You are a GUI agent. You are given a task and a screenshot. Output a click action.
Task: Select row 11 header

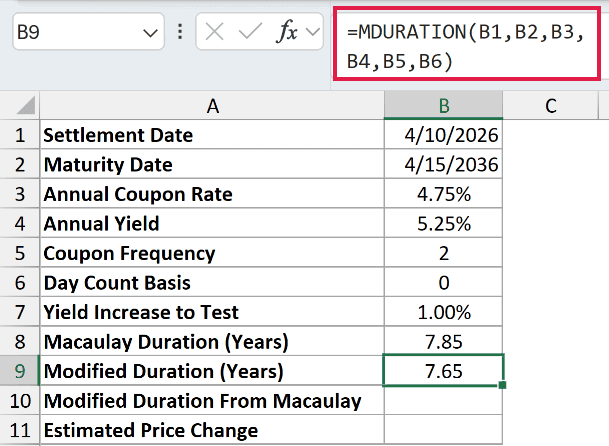(x=20, y=430)
